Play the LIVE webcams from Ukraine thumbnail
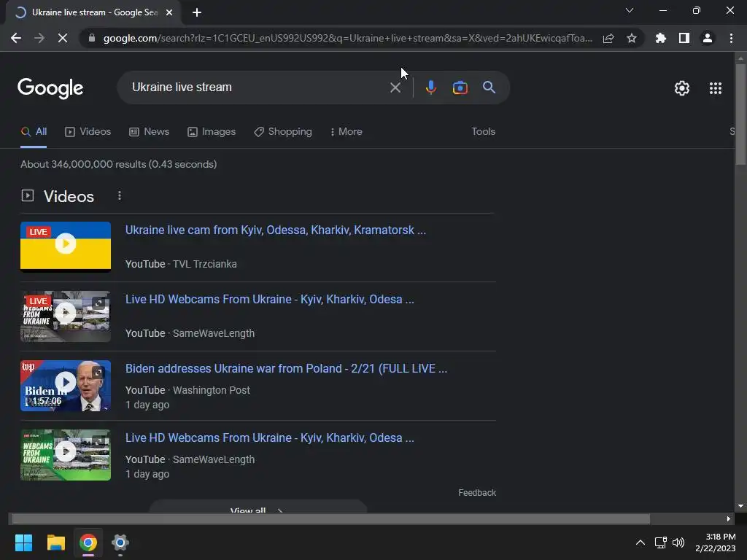Image resolution: width=747 pixels, height=560 pixels. coord(66,316)
